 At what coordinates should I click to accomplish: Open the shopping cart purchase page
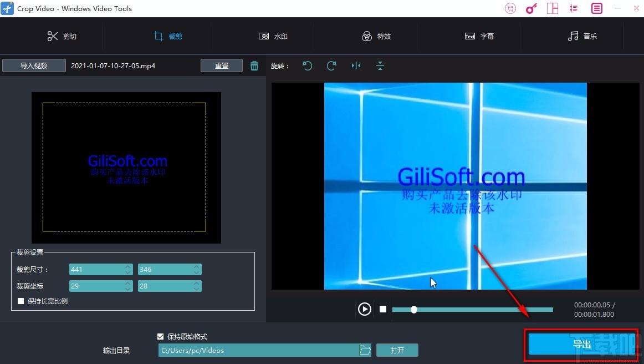point(510,8)
